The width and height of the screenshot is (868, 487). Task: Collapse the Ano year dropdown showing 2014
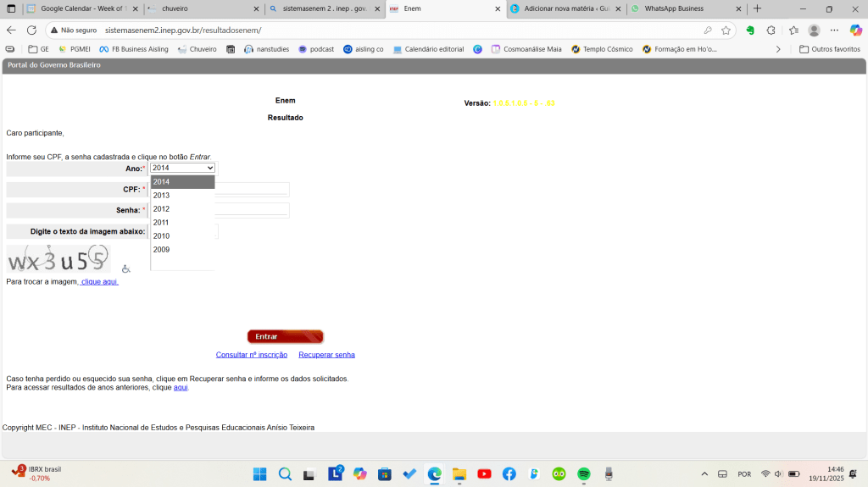(183, 168)
